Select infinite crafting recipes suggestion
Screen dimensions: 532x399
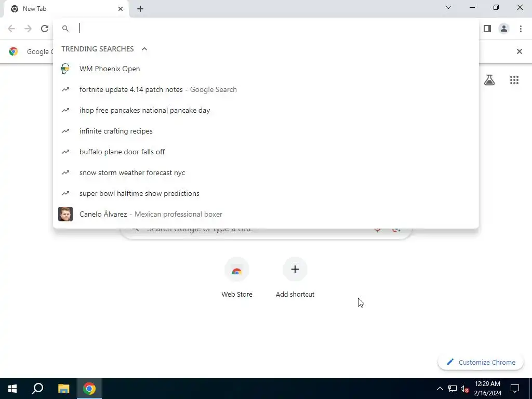[266, 131]
